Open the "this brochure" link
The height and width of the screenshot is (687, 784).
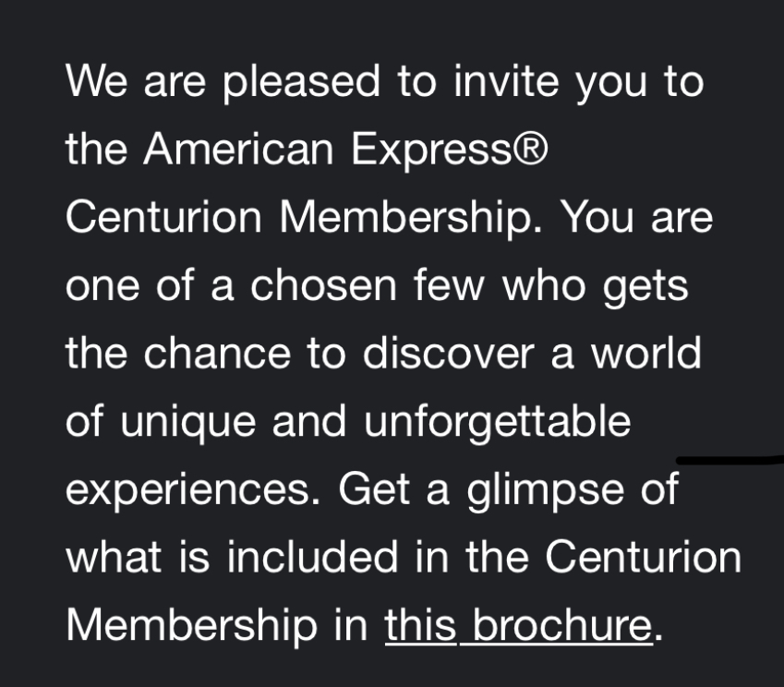[x=518, y=625]
